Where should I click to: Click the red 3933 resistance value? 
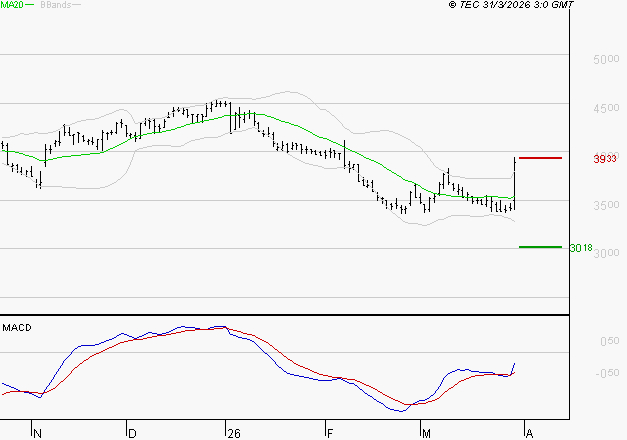(605, 159)
